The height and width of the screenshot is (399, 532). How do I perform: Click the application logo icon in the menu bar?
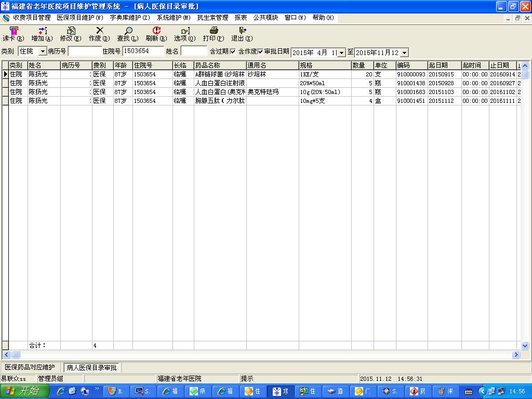click(x=6, y=18)
